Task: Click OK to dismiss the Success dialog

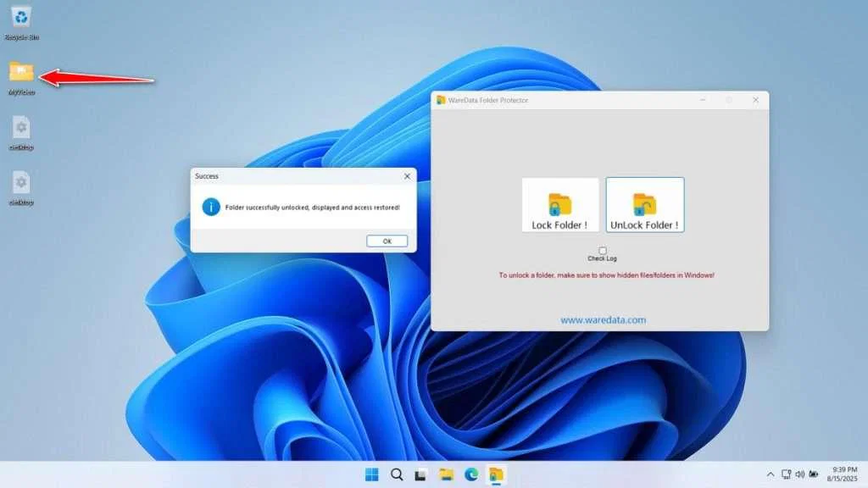Action: click(x=387, y=241)
